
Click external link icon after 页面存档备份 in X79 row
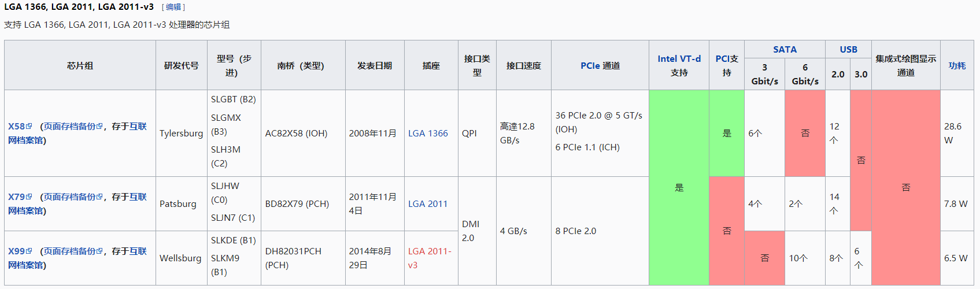(99, 197)
